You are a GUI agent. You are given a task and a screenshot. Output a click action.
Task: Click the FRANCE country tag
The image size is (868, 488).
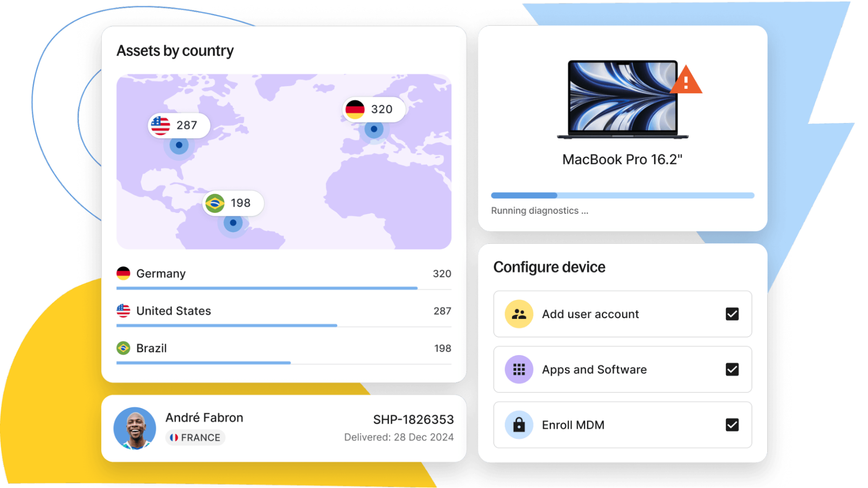195,438
